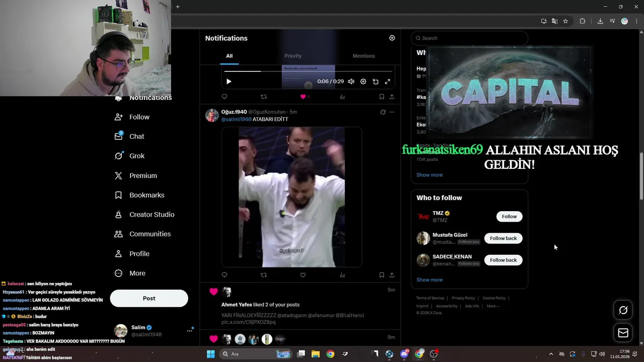This screenshot has height=362, width=644.
Task: Bookmark page with Chrome star icon
Action: tap(566, 21)
